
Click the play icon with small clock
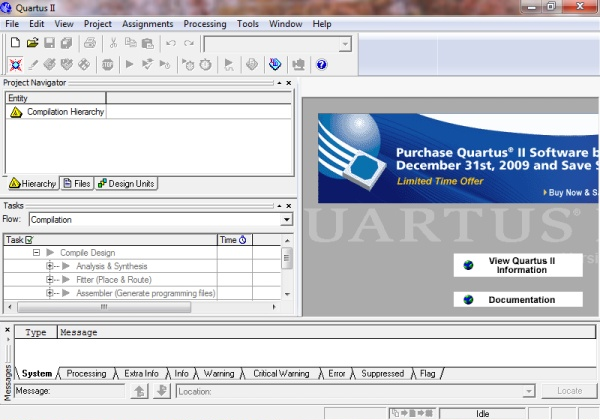(165, 64)
